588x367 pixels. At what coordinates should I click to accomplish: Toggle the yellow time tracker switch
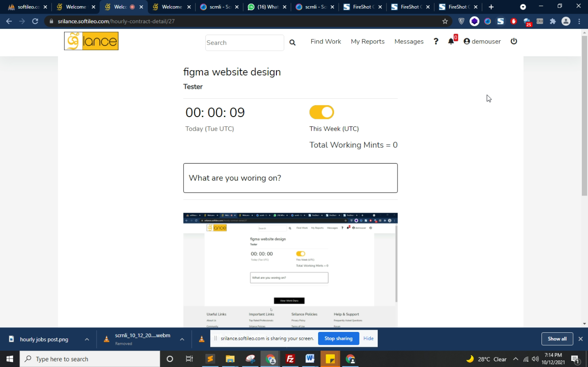coord(322,112)
